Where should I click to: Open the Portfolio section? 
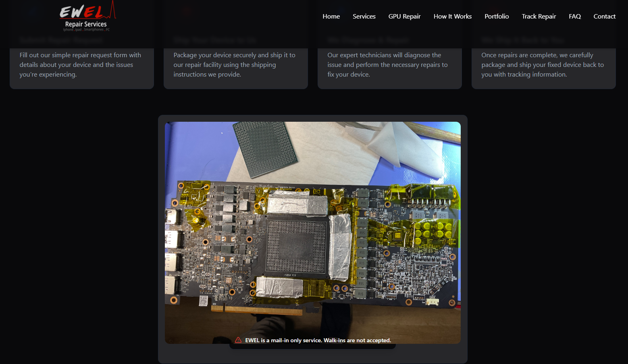coord(497,16)
